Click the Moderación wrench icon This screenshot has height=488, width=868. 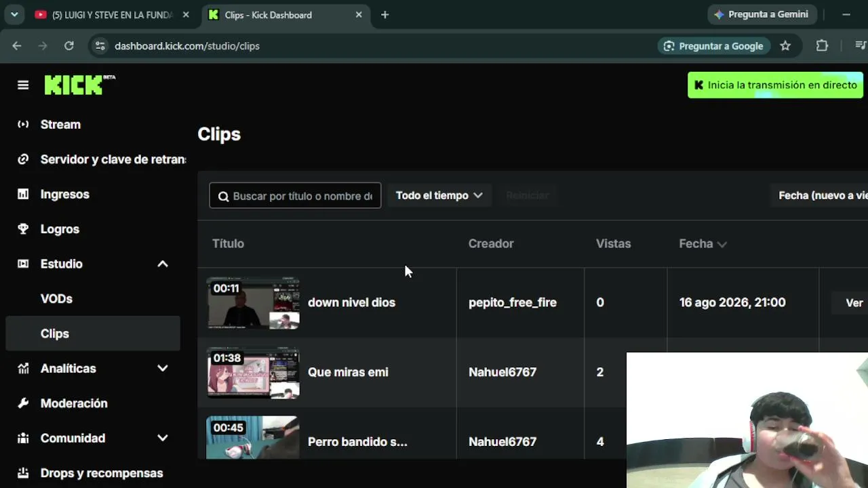(23, 403)
